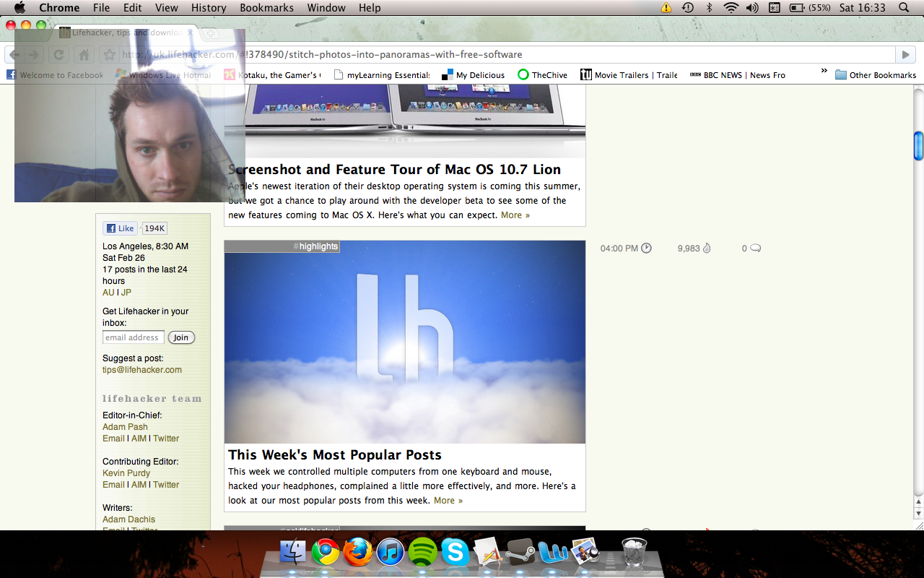The width and height of the screenshot is (924, 578).
Task: Open Spotlight search magnifier
Action: (x=904, y=8)
